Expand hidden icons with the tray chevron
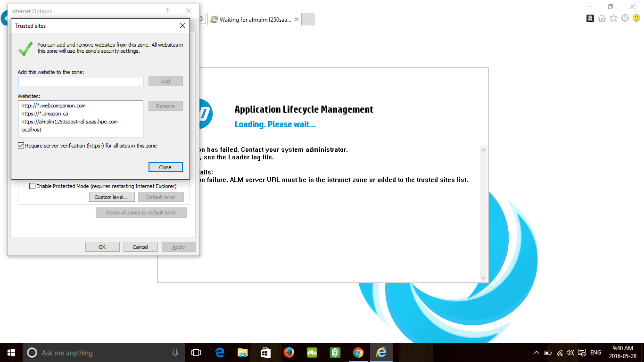 (537, 352)
